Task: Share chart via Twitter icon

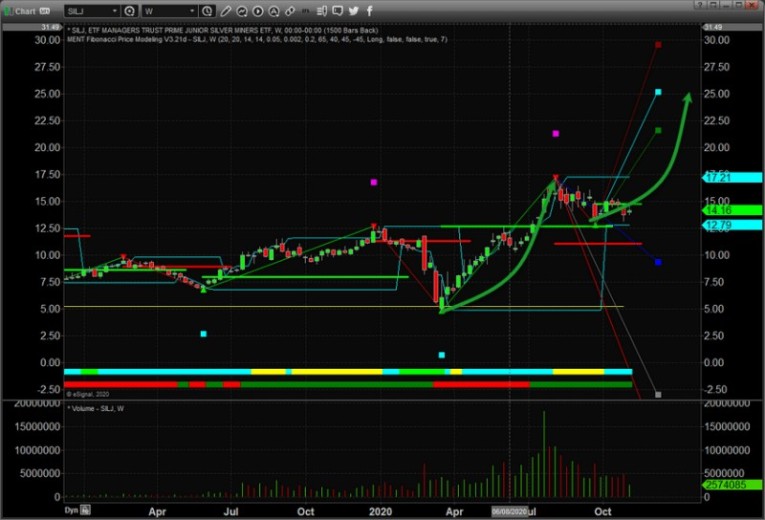Action: [x=354, y=10]
